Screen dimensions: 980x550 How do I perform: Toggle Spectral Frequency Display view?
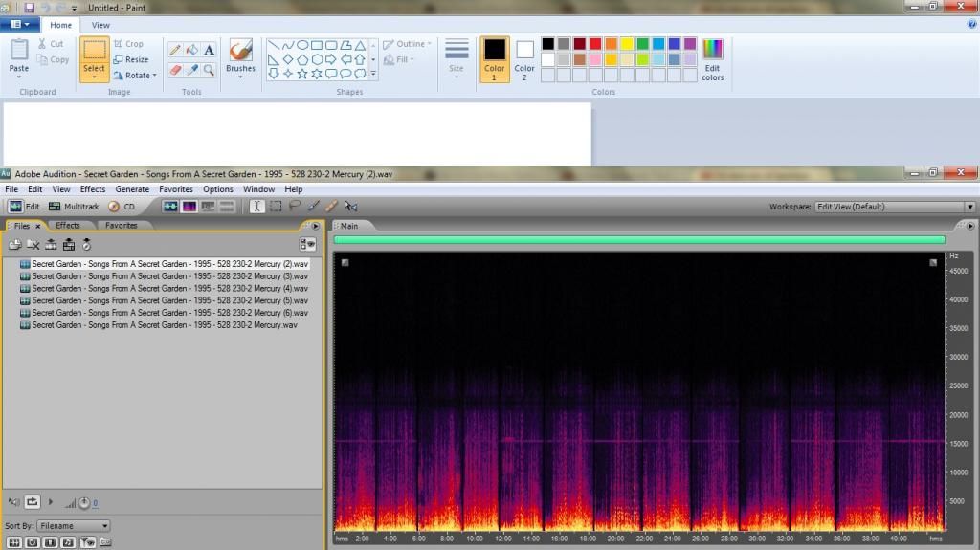189,207
